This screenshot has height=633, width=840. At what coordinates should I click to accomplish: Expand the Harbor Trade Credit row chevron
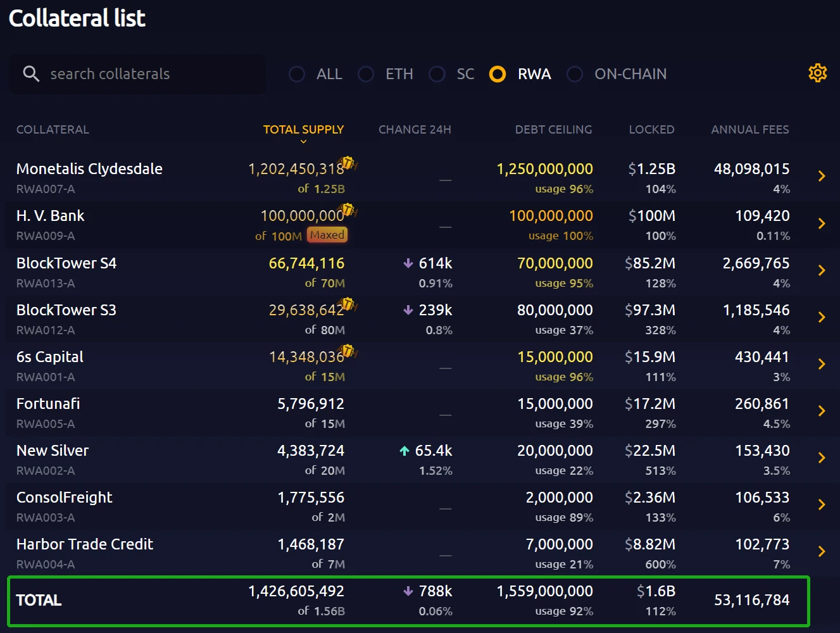coord(821,551)
